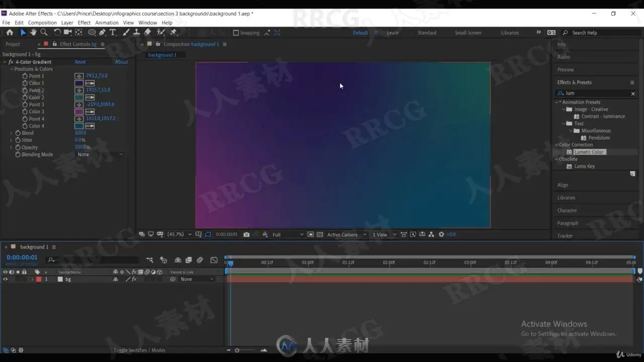Open the Layer menu

[x=67, y=23]
